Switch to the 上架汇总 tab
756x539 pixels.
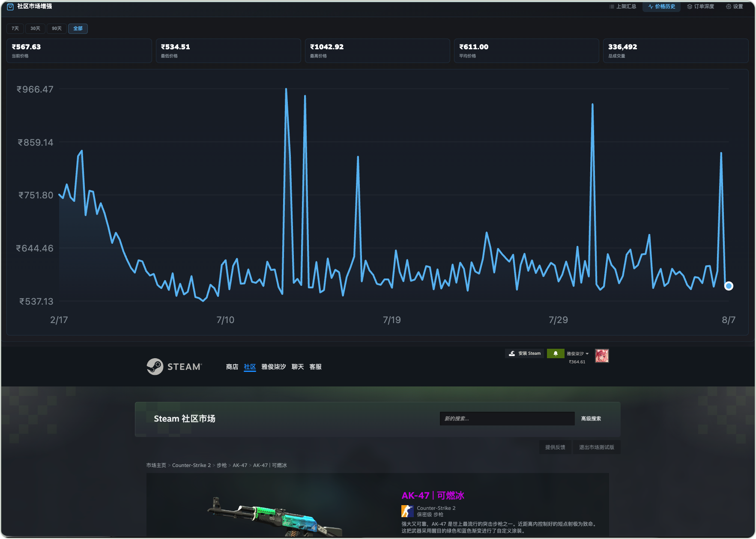pos(623,6)
